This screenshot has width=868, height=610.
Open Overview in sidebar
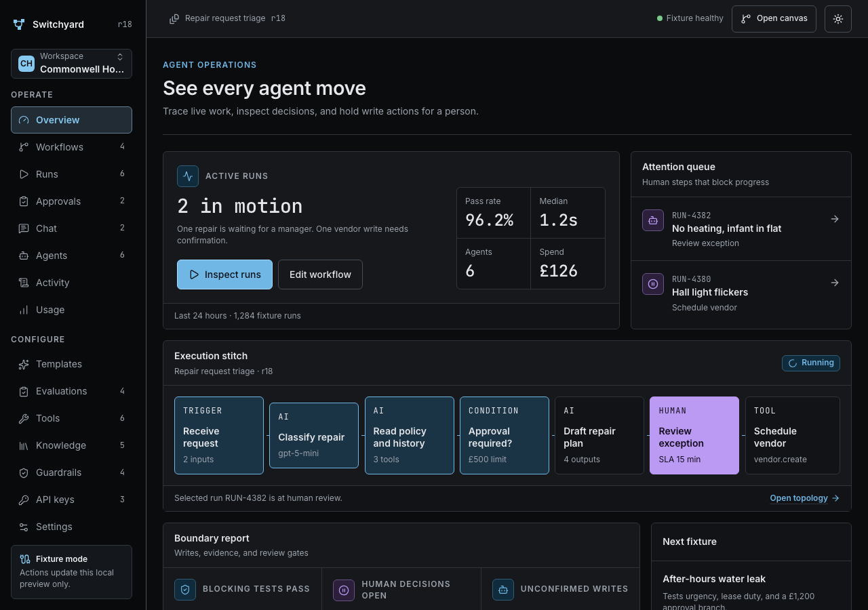tap(71, 120)
